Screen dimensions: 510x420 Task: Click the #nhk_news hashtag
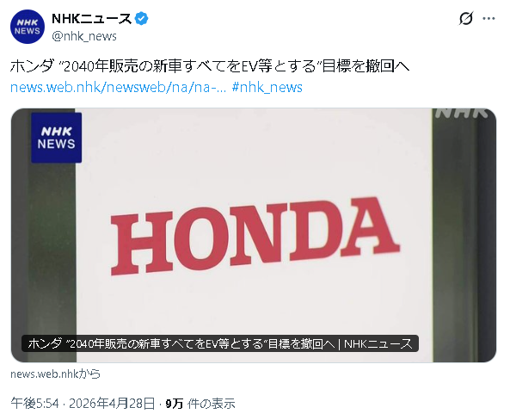(267, 87)
